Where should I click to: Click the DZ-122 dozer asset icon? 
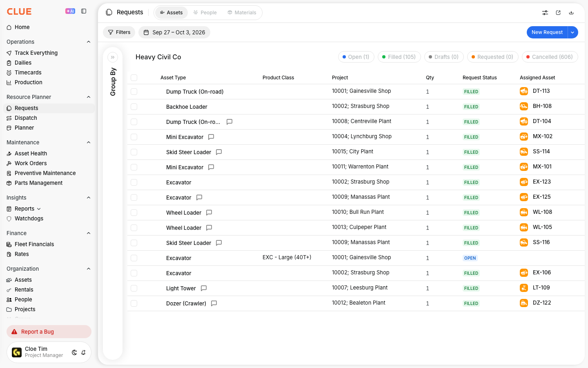524,303
